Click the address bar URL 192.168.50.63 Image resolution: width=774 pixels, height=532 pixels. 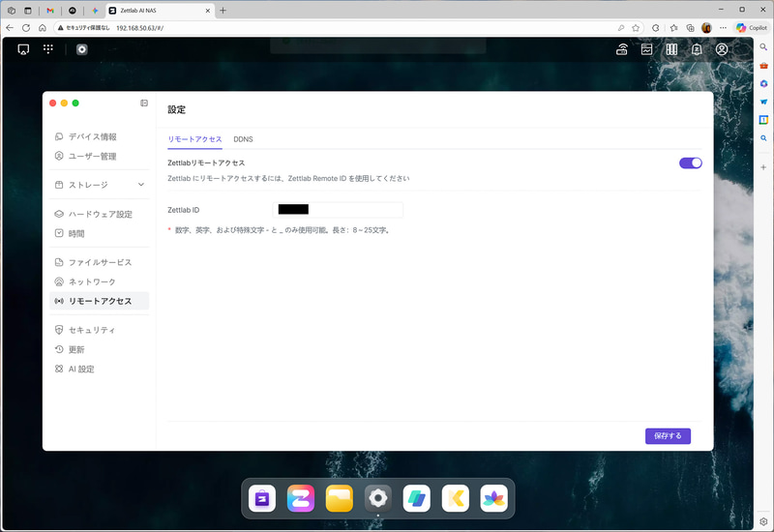coord(140,28)
